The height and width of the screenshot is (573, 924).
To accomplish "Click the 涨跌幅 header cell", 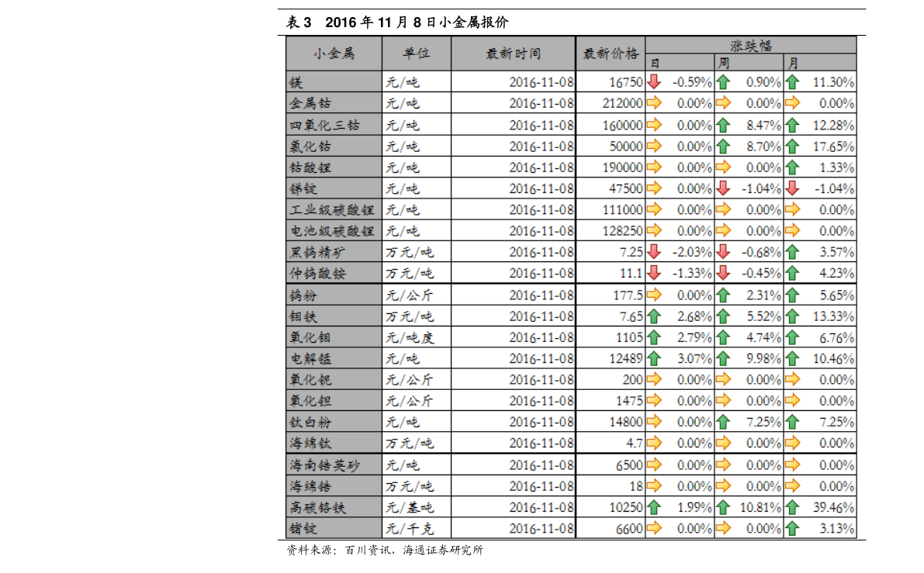I will [x=750, y=45].
